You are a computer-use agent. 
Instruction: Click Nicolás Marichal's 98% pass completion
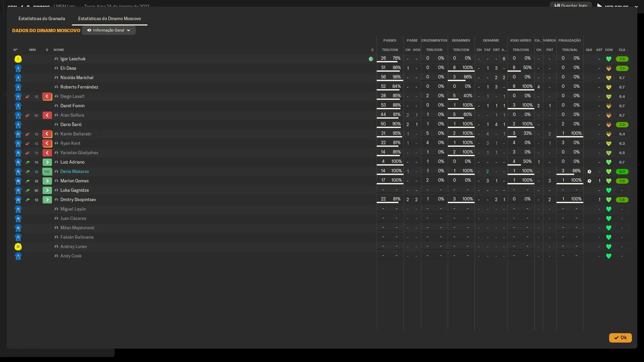pyautogui.click(x=397, y=77)
